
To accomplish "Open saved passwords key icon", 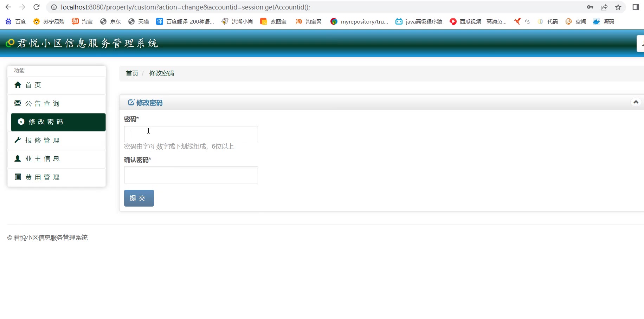I will click(x=590, y=7).
